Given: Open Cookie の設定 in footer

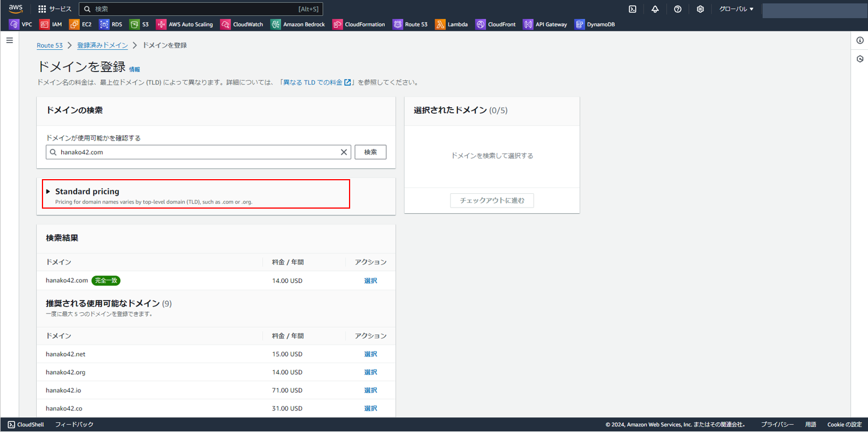Looking at the screenshot, I should pyautogui.click(x=844, y=425).
